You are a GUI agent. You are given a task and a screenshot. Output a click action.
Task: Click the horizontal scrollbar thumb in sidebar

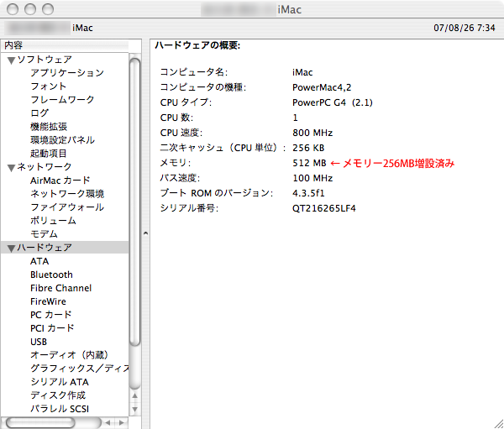pyautogui.click(x=40, y=422)
